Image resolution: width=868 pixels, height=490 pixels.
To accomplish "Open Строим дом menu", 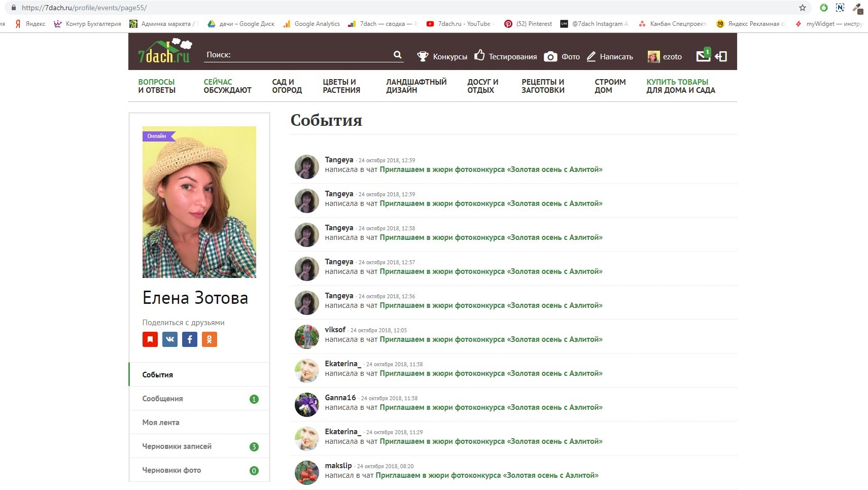I will click(610, 86).
